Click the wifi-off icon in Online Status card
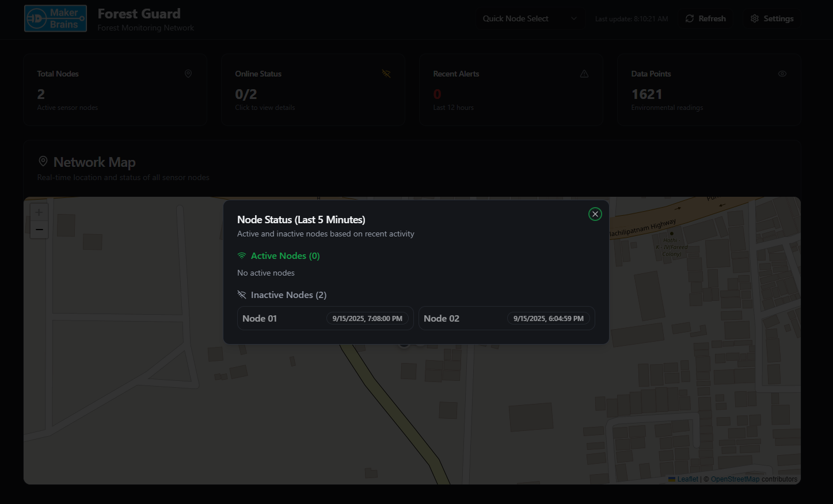 pyautogui.click(x=386, y=74)
